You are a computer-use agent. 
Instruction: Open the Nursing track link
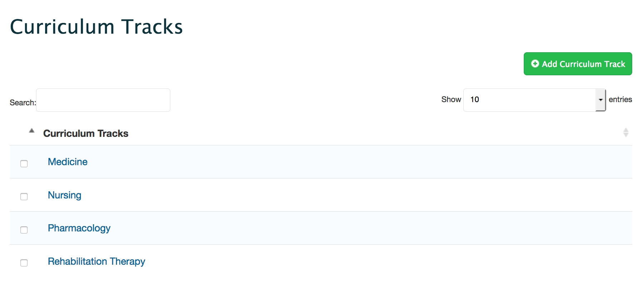[x=65, y=195]
